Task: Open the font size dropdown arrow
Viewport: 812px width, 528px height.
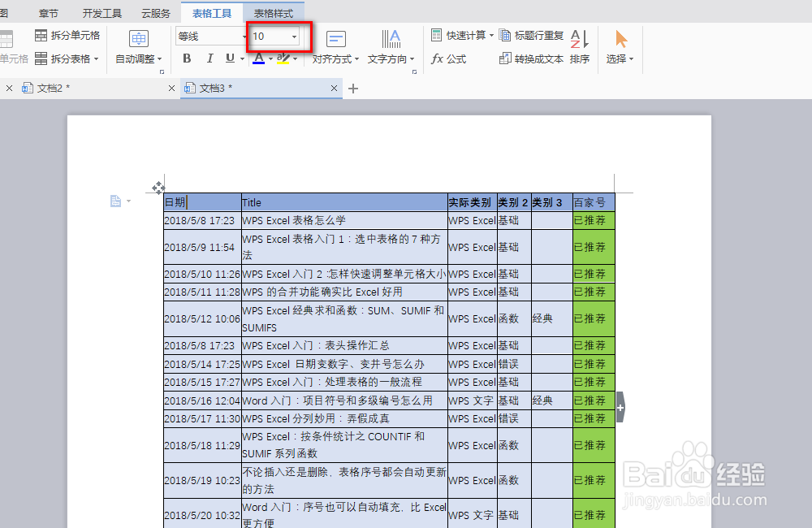Action: (294, 37)
